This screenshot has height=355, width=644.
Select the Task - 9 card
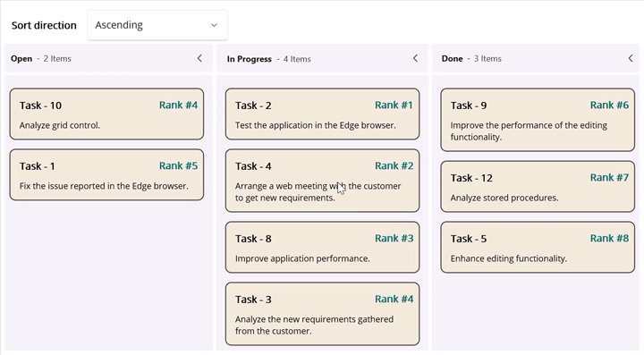538,120
